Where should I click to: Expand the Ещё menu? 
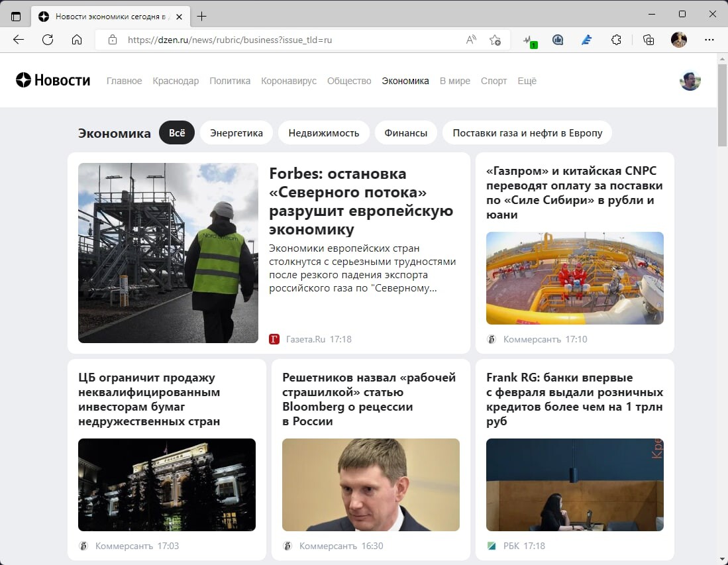coord(527,81)
